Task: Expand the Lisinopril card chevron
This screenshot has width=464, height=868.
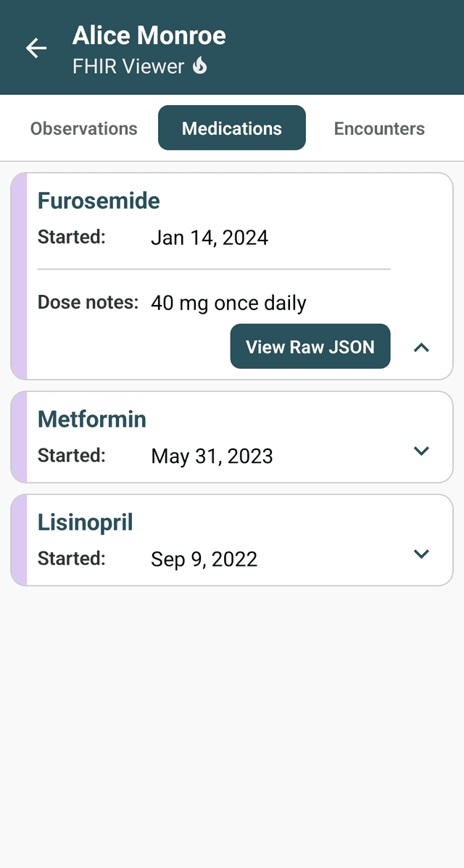Action: (x=421, y=554)
